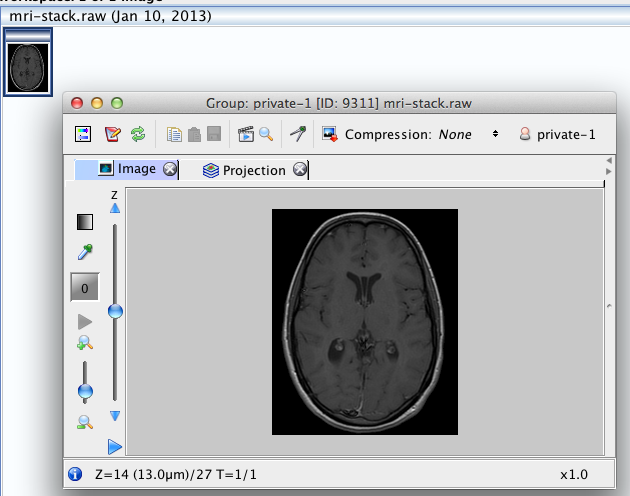
Task: Close the Projection tab
Action: [300, 170]
